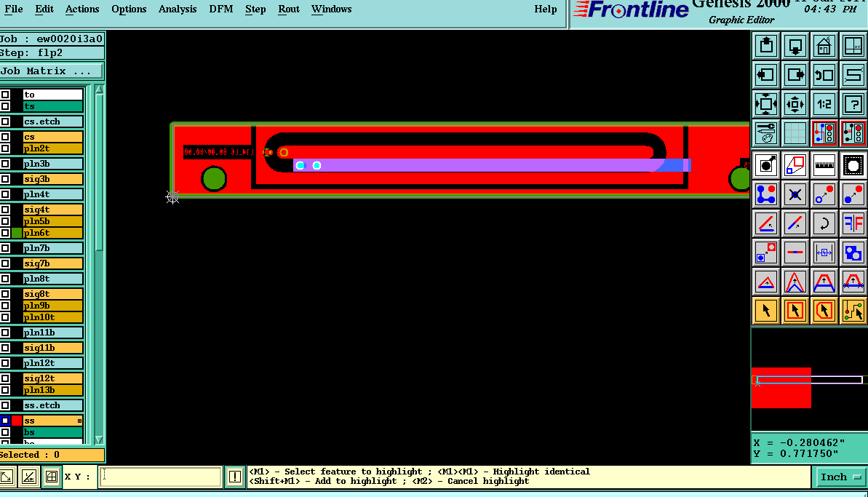Open the Windows menu

point(331,9)
